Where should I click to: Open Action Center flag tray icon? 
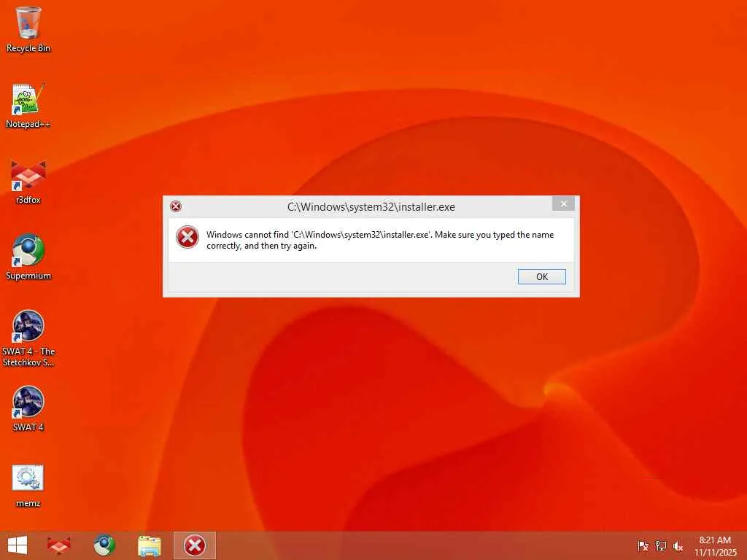click(643, 545)
